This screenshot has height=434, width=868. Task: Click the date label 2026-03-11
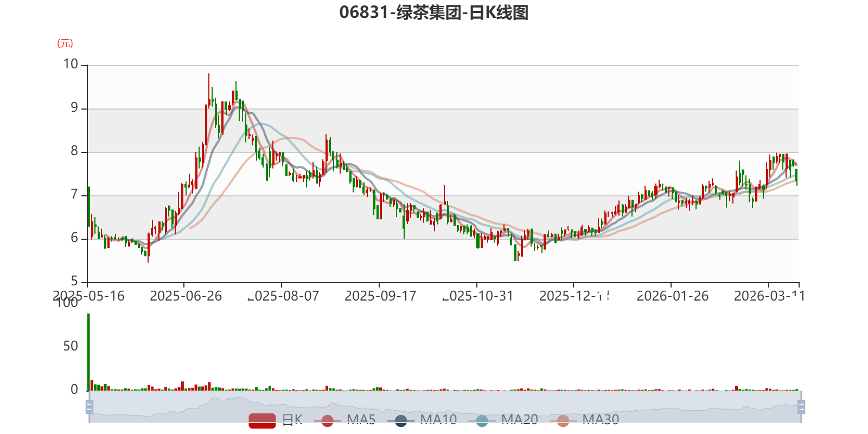coord(769,296)
